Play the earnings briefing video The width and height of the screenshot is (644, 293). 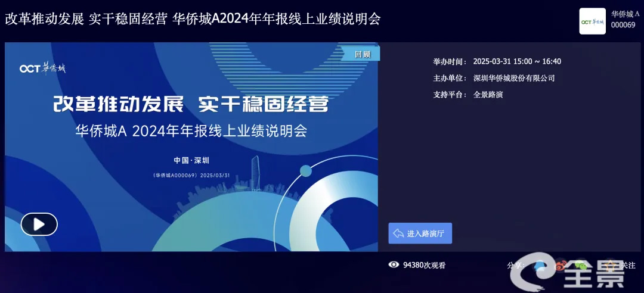[39, 224]
